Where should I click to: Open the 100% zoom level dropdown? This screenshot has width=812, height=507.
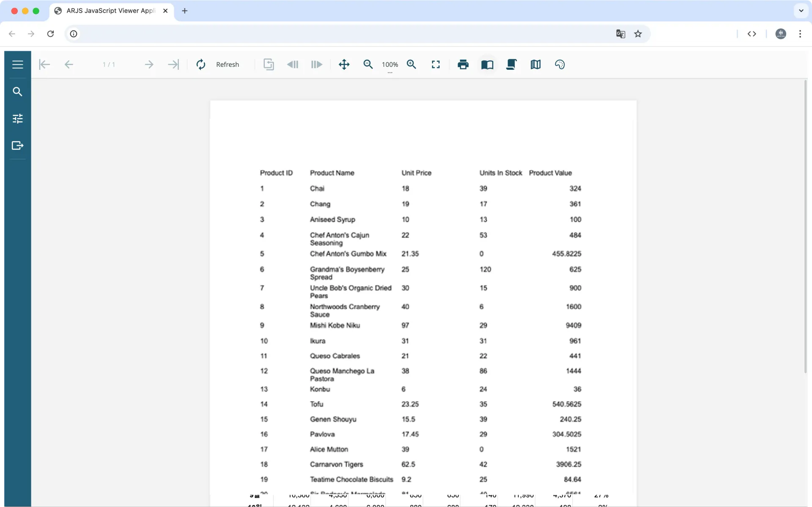tap(390, 65)
